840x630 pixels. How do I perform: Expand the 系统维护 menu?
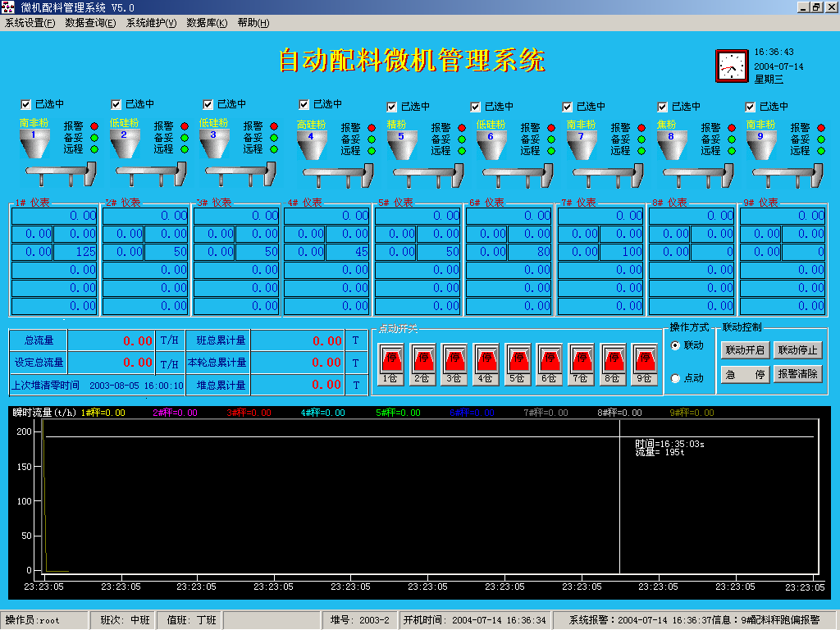point(151,23)
